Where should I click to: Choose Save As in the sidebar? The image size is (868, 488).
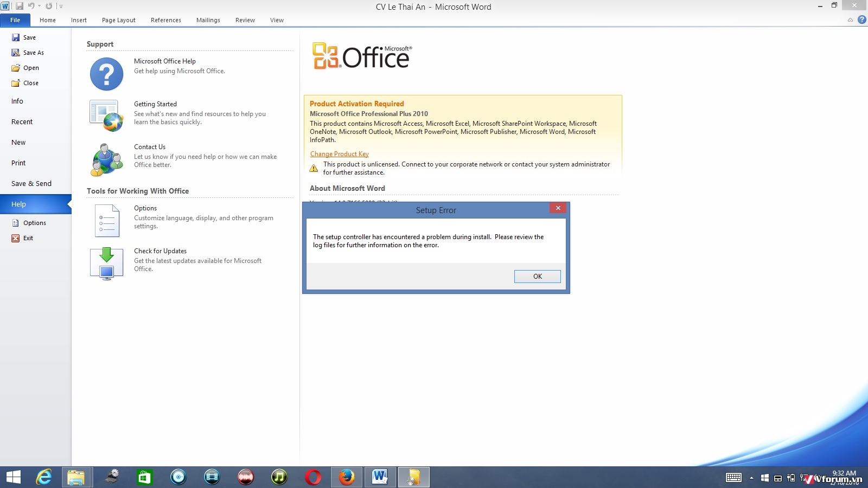pyautogui.click(x=28, y=53)
